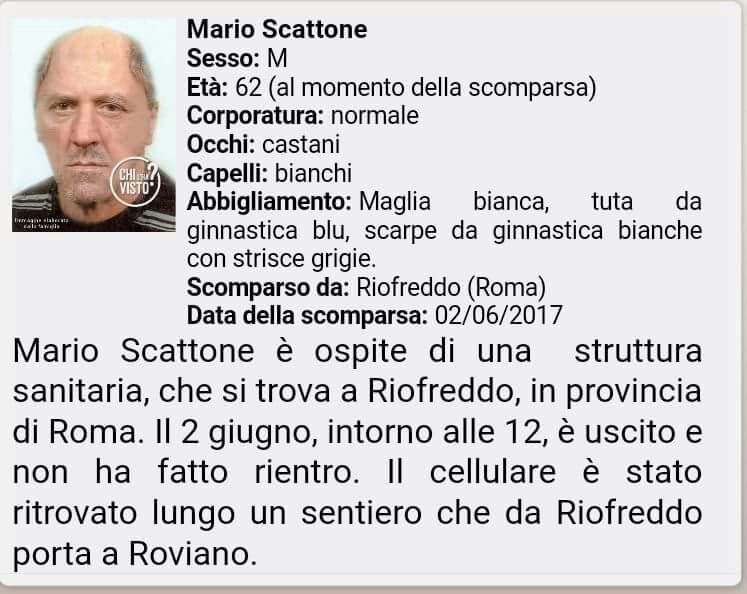This screenshot has width=747, height=594.
Task: Click the Chi l'ha visto logo badge
Action: tap(135, 182)
